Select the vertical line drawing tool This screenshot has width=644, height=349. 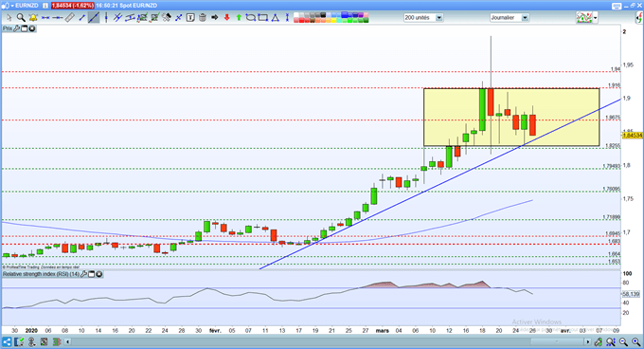[106, 18]
